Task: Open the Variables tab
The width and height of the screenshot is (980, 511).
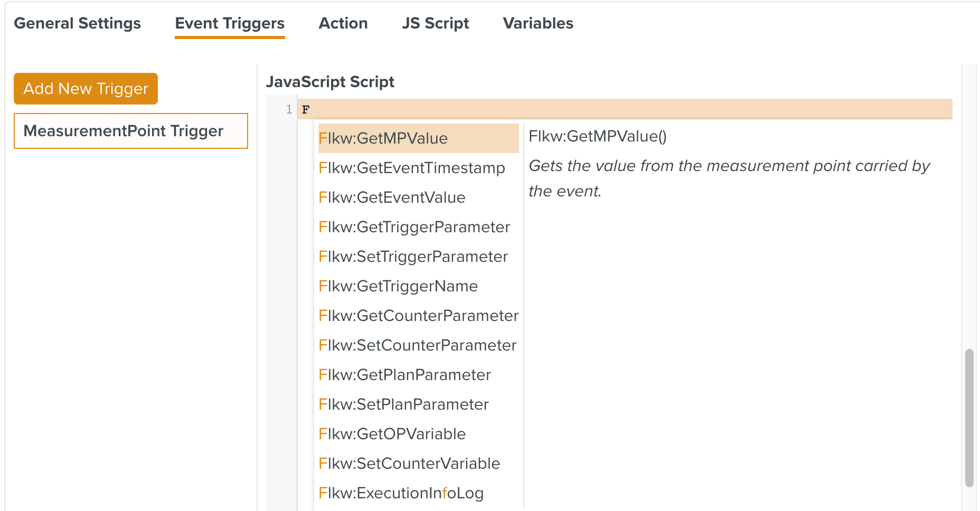Action: 538,23
